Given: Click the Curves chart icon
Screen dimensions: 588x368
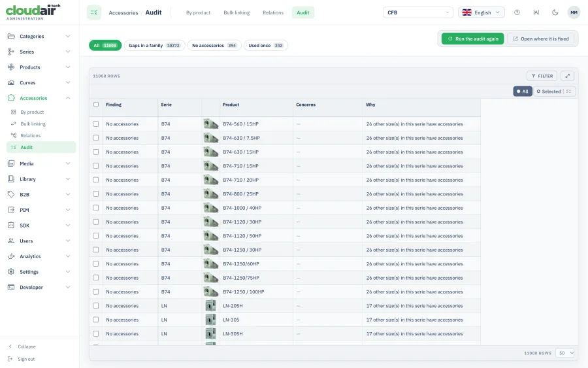Looking at the screenshot, I should coord(11,82).
